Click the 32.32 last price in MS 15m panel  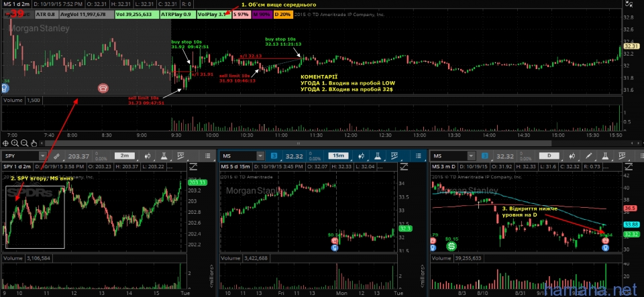294,156
